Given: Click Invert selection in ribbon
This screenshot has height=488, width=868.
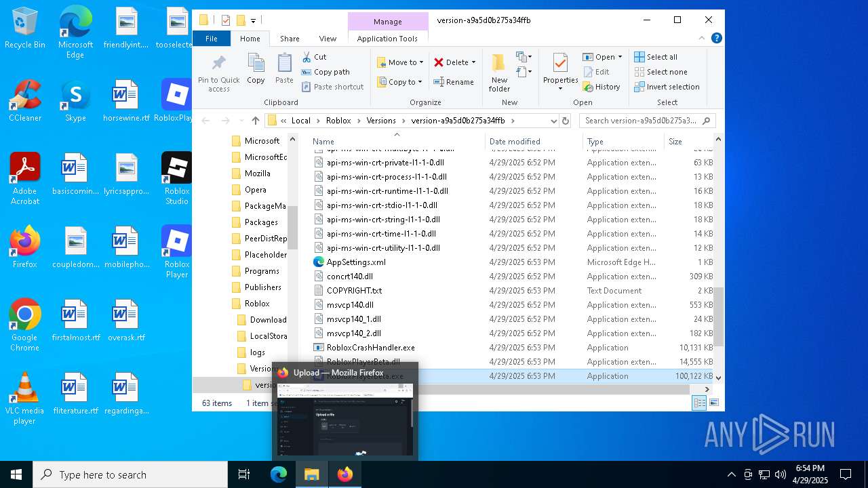Looking at the screenshot, I should [x=667, y=87].
